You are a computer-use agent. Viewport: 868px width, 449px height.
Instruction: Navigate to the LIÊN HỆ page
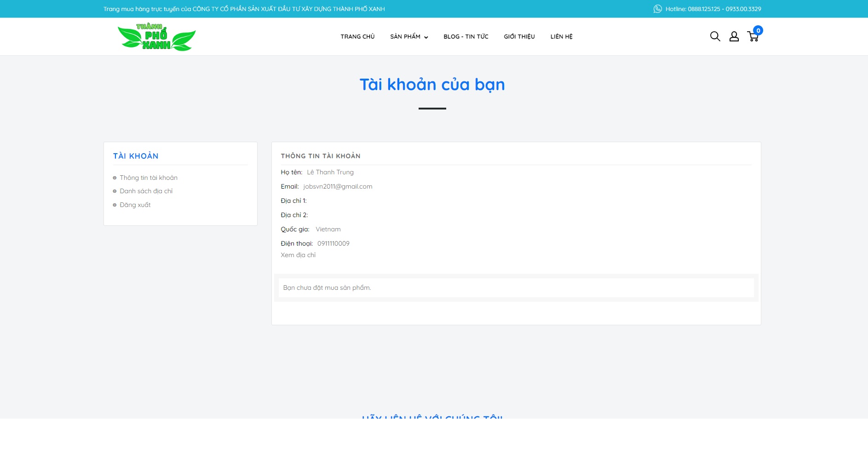tap(561, 37)
